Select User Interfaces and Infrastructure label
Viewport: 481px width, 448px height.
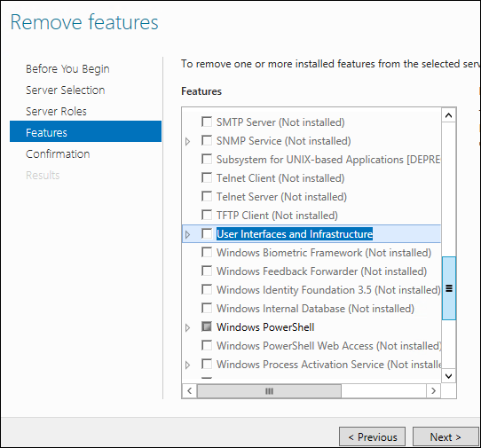pyautogui.click(x=295, y=234)
